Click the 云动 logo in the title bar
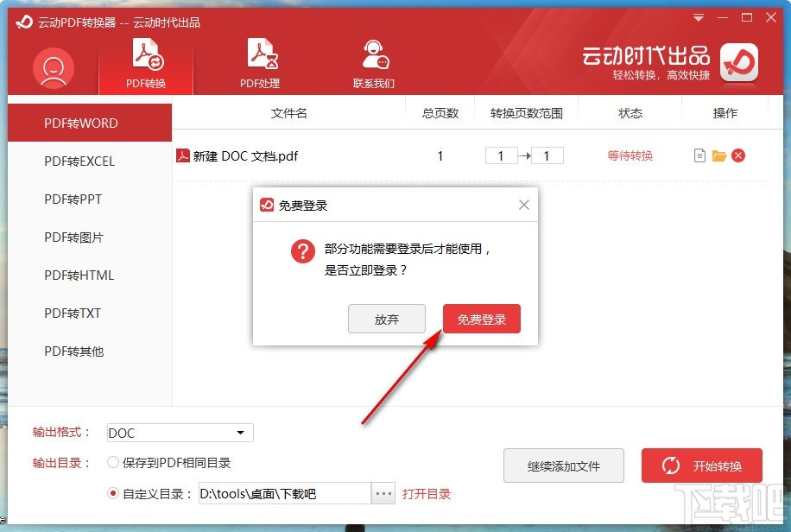The height and width of the screenshot is (532, 791). pyautogui.click(x=22, y=23)
